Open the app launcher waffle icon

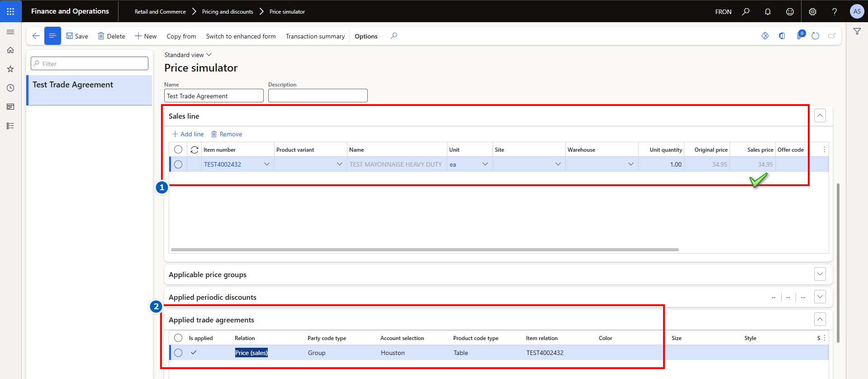pos(10,11)
